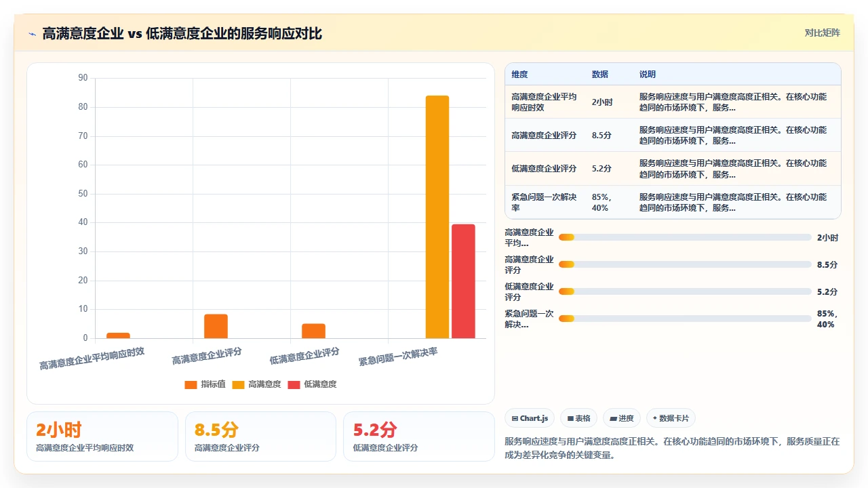Click the 说明 column header
Screen dimensions: 868x488
pyautogui.click(x=648, y=75)
